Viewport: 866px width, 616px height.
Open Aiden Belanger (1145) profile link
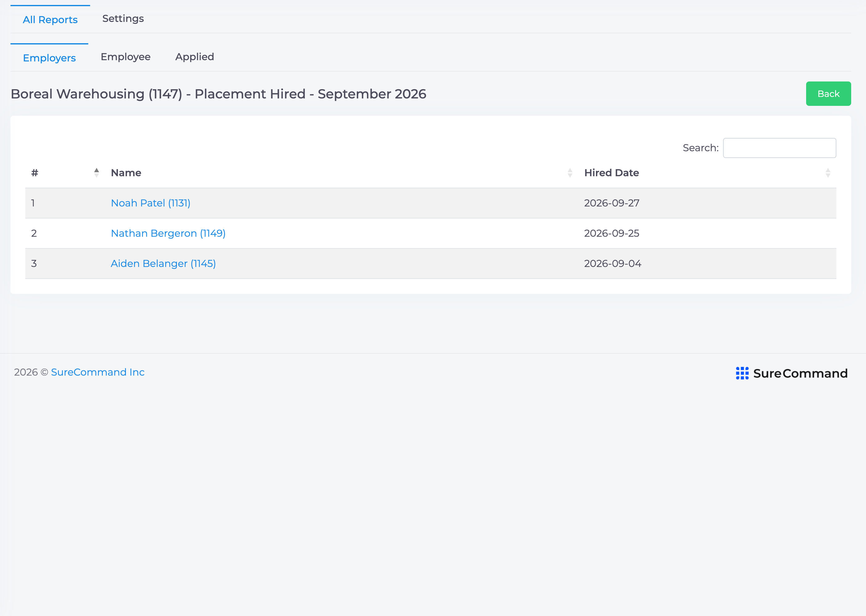click(163, 264)
